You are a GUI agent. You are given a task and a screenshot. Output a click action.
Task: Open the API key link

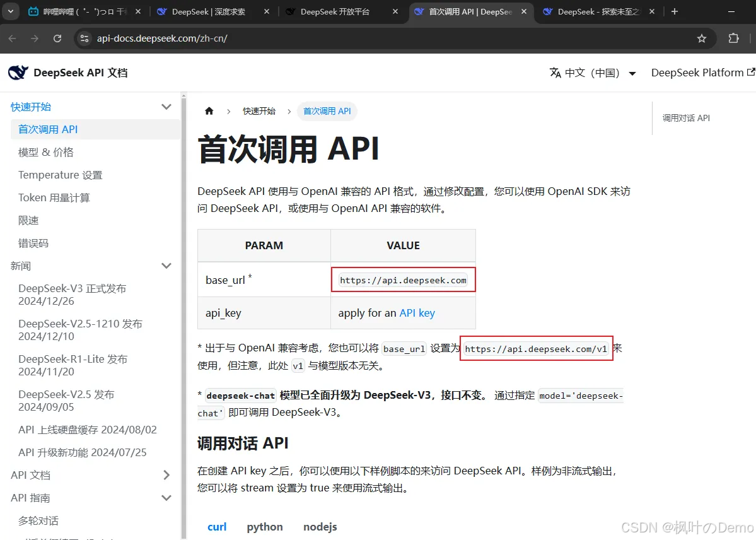(417, 312)
